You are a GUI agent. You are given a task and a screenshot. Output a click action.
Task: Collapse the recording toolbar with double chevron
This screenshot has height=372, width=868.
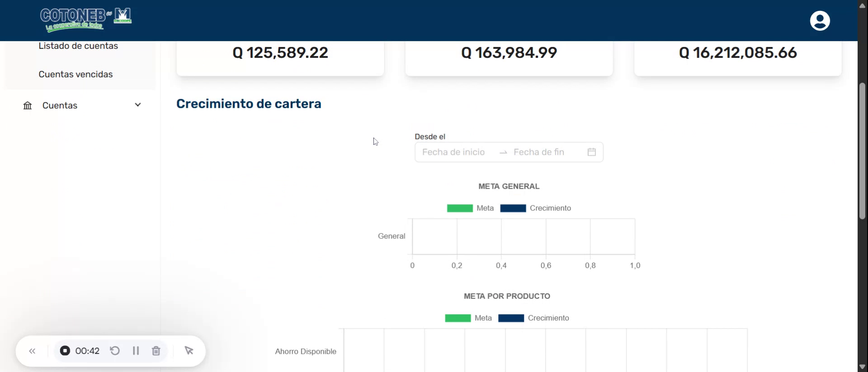32,351
